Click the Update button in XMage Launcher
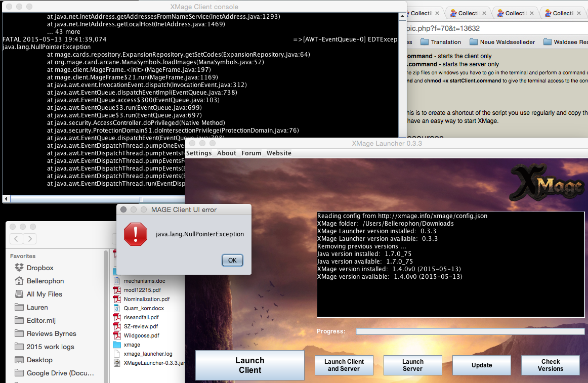Viewport: 588px width, 383px height. [x=482, y=365]
